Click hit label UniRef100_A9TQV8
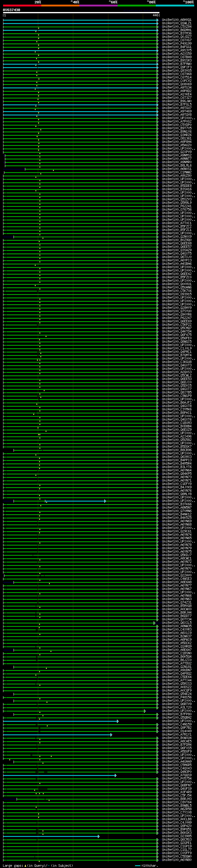 [x=176, y=115]
